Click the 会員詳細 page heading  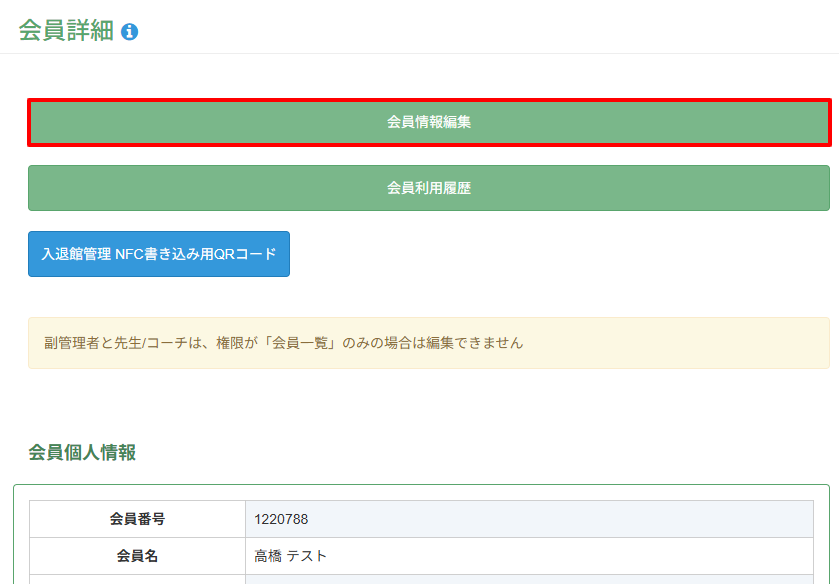tap(66, 31)
